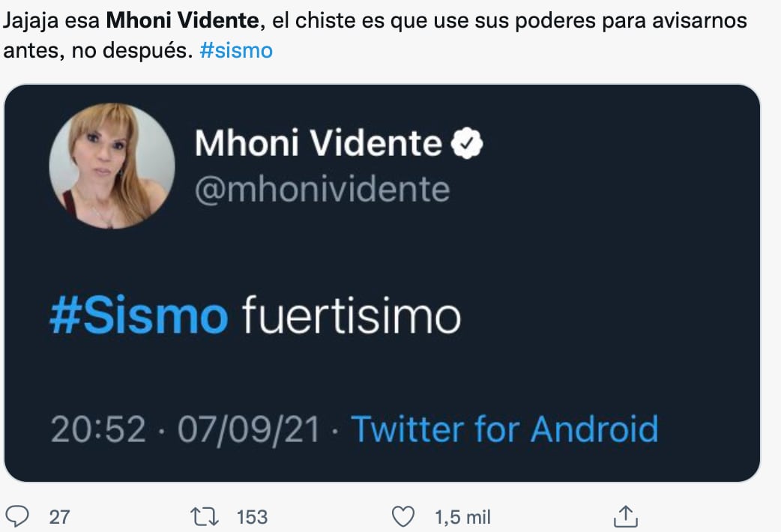Click the 20:52 timestamp
Image resolution: width=781 pixels, height=532 pixels.
point(97,429)
